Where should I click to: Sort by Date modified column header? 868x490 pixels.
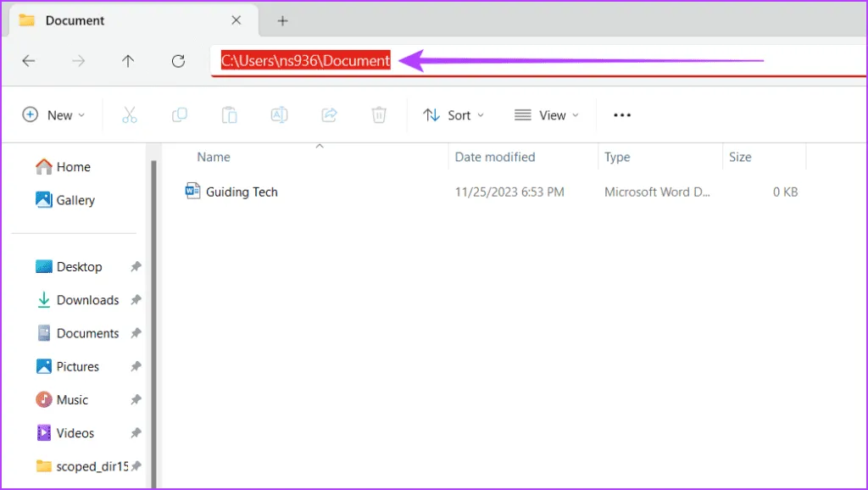coord(495,157)
